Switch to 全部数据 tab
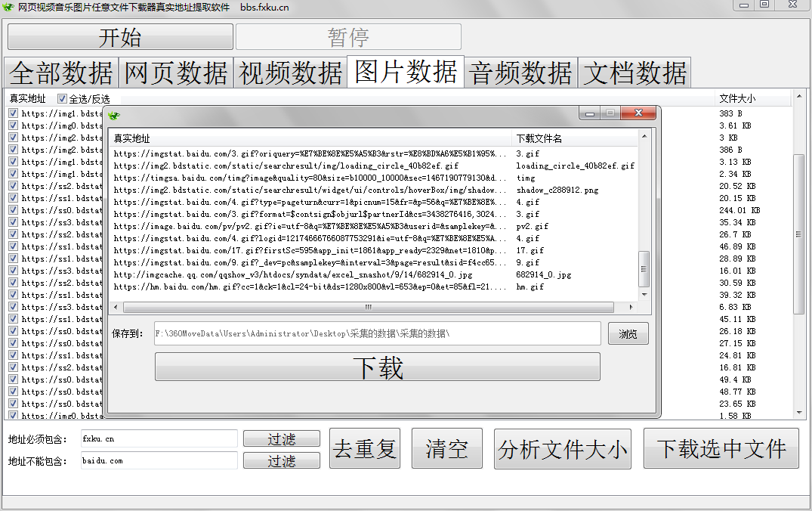This screenshot has width=812, height=511. [62, 73]
